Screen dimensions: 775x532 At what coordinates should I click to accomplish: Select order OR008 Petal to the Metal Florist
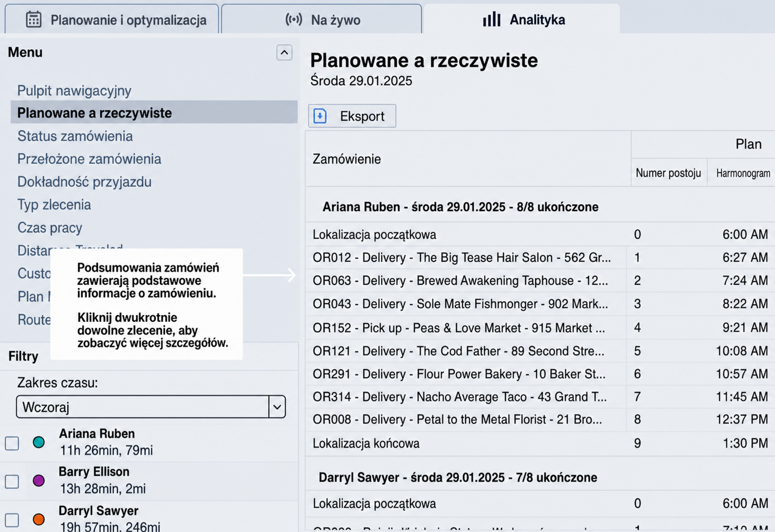(x=540, y=419)
